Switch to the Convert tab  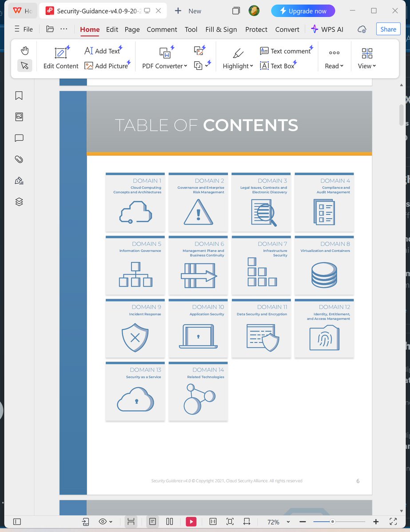coord(287,30)
